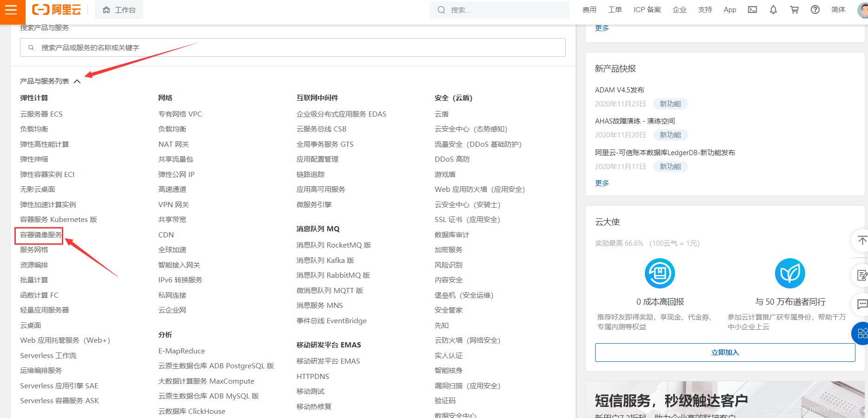868x418 pixels.
Task: Open the App menu
Action: click(x=730, y=10)
